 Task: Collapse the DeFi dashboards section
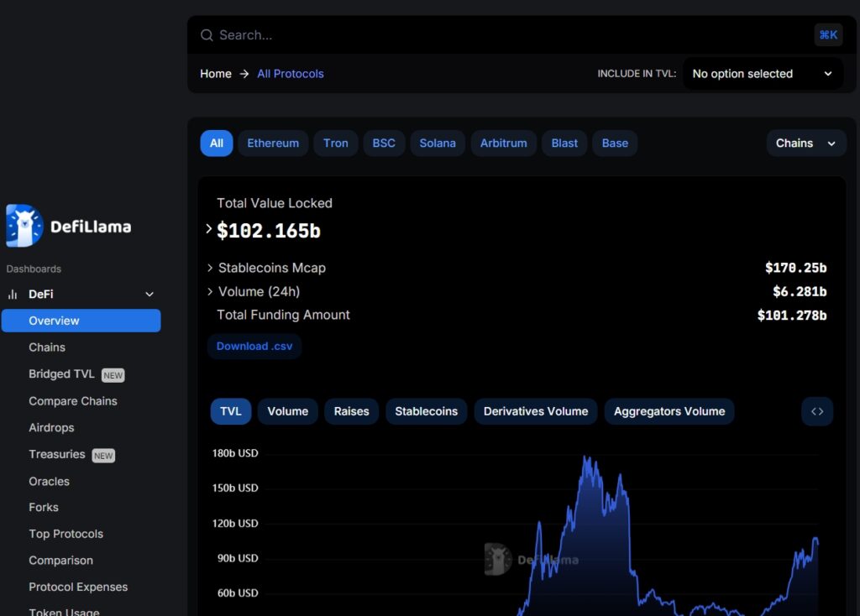click(x=149, y=295)
